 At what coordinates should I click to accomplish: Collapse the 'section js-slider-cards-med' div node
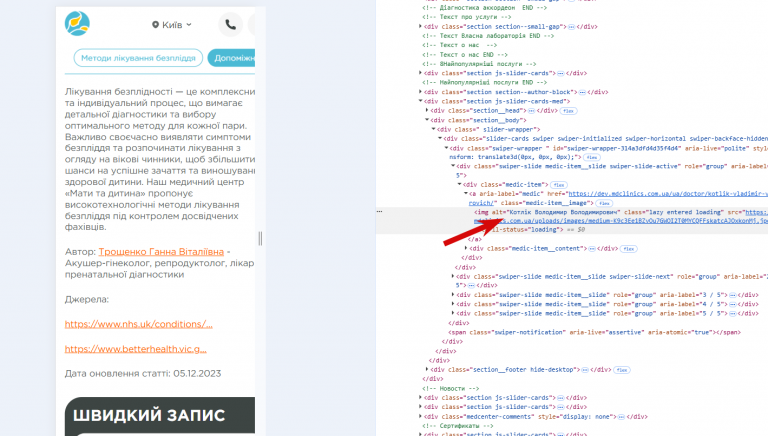coord(420,101)
